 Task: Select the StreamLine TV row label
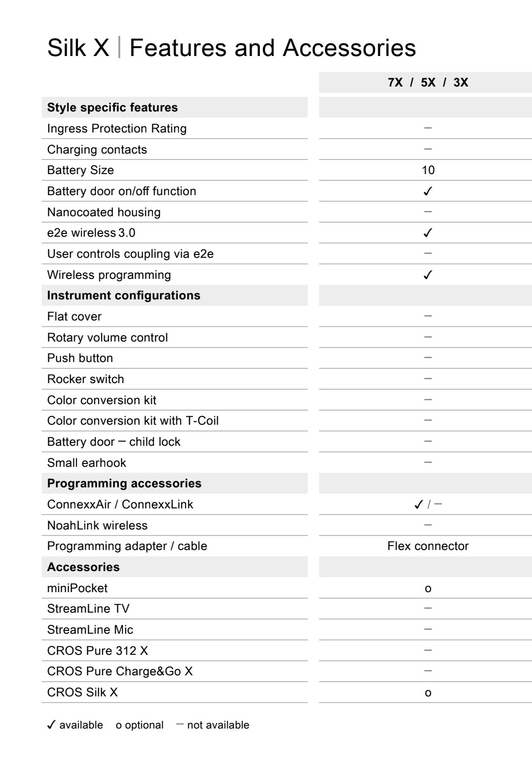point(88,609)
